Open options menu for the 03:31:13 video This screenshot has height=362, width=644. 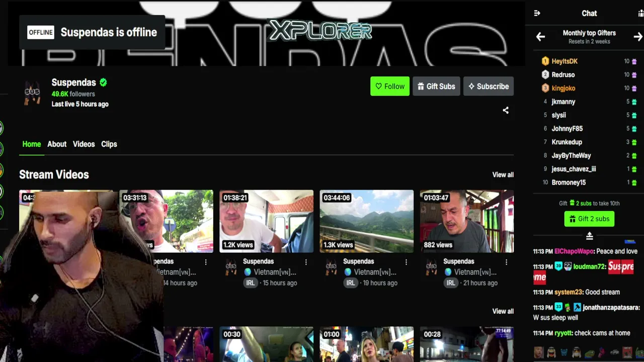(206, 262)
